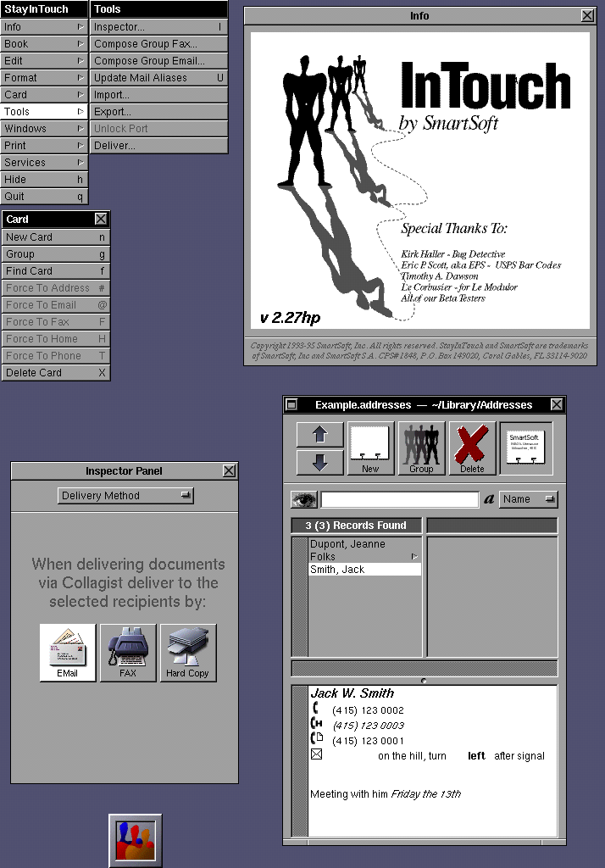Choose Compose Group Fax... in Tools
Viewport: 605px width, 868px height.
[x=158, y=44]
